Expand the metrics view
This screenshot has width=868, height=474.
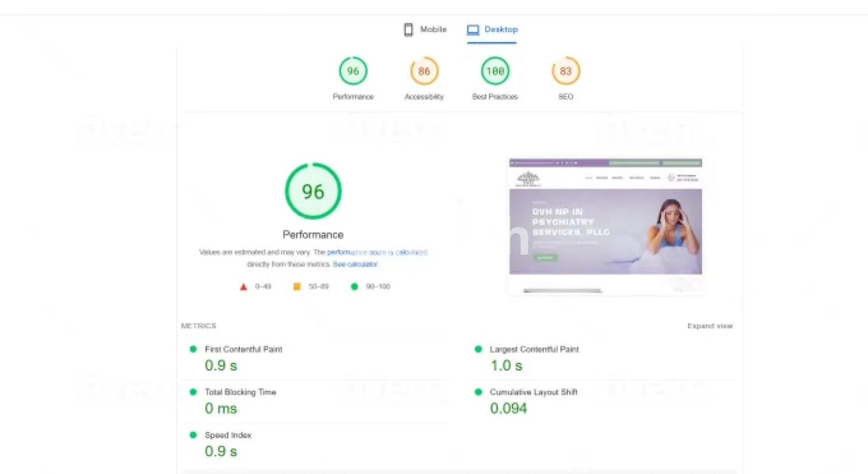coord(710,326)
